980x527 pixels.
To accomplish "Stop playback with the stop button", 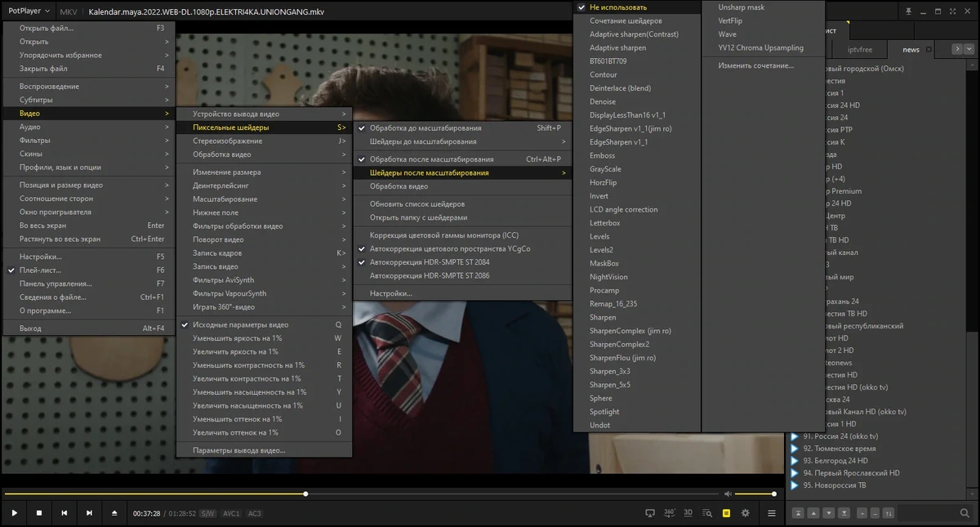I will [x=38, y=513].
